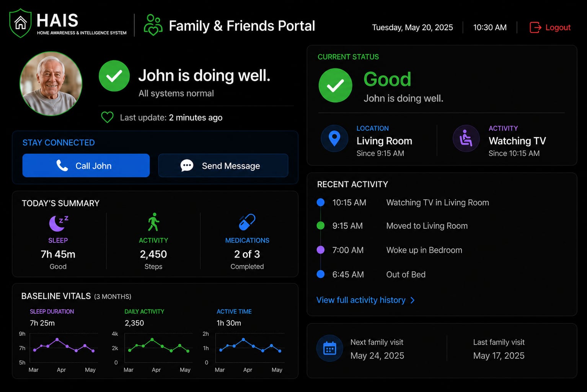Screen dimensions: 587x392
Task: Click the 10:15 AM timeline dot
Action: [321, 202]
